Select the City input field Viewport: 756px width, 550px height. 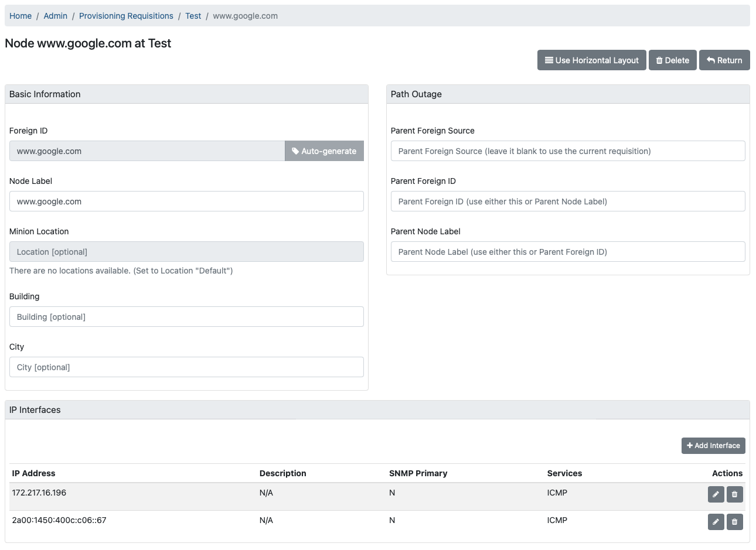(186, 367)
